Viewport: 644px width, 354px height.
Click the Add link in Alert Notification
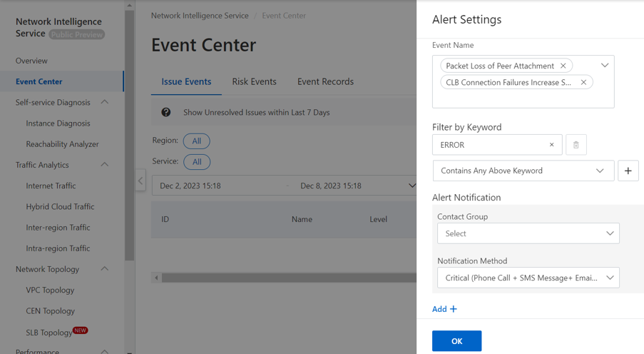click(444, 309)
